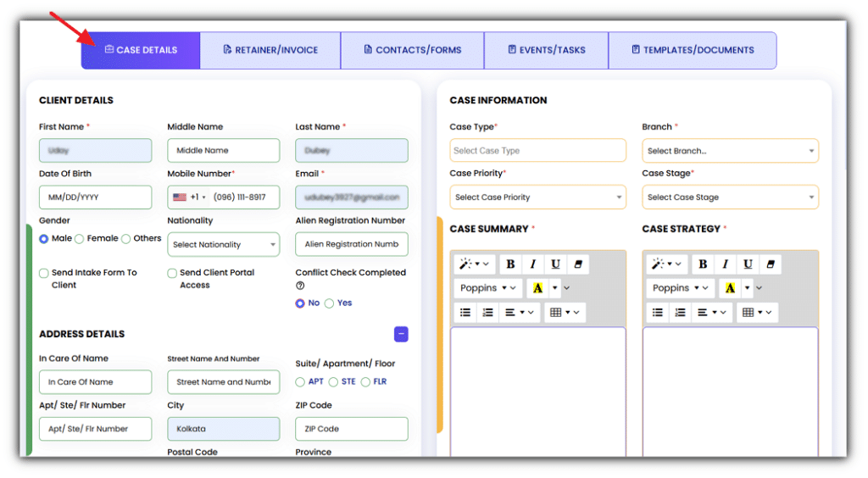
Task: Select Others gender radio button
Action: [126, 239]
